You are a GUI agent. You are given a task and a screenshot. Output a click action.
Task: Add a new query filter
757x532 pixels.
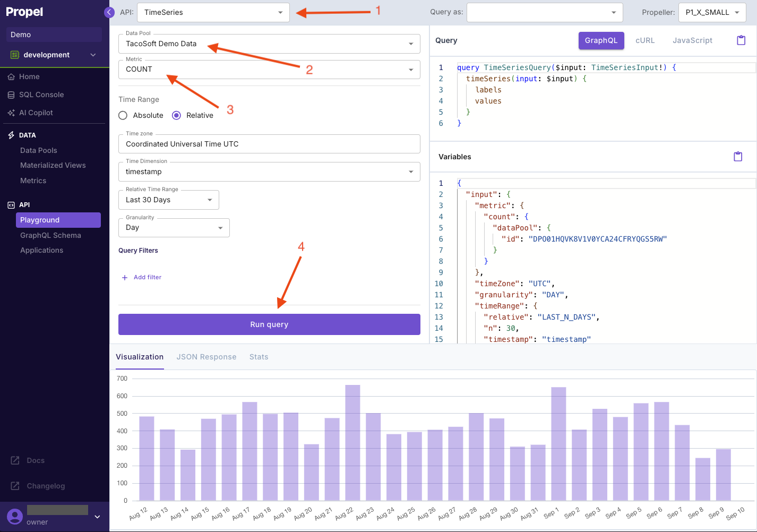click(x=141, y=277)
